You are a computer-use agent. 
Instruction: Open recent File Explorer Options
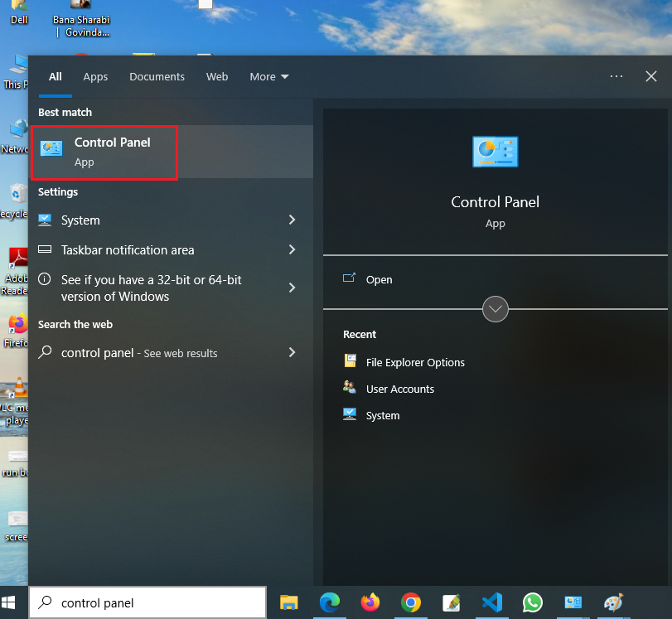point(404,362)
